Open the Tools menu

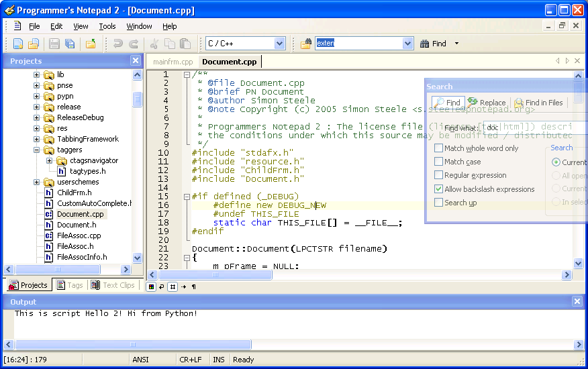pyautogui.click(x=107, y=26)
